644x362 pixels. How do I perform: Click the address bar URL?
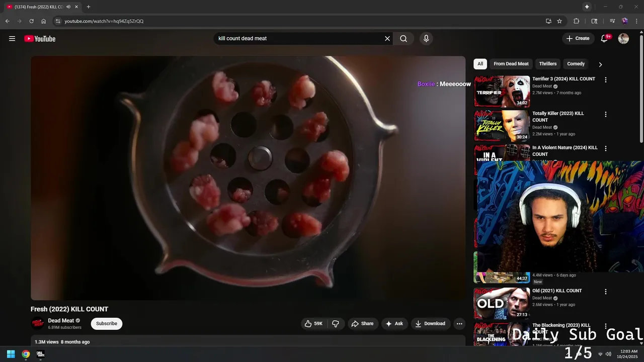(x=104, y=21)
